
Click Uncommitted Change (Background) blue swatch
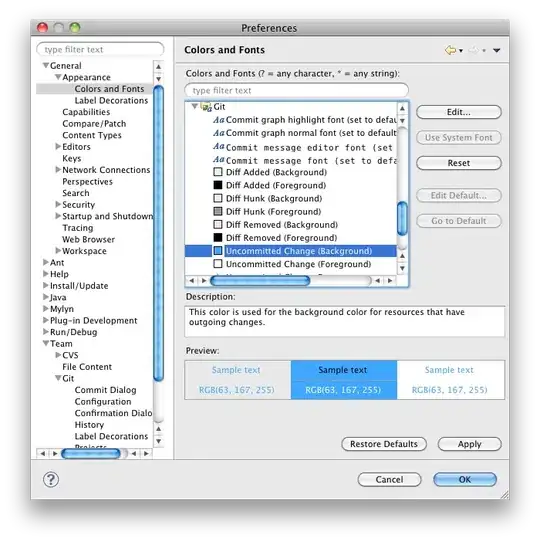click(218, 251)
